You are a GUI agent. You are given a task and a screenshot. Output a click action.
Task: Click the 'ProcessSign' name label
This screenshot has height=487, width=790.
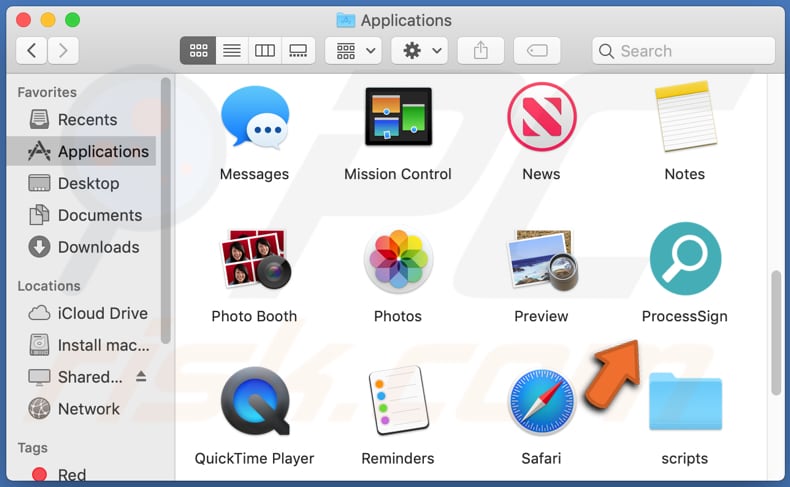pos(685,316)
